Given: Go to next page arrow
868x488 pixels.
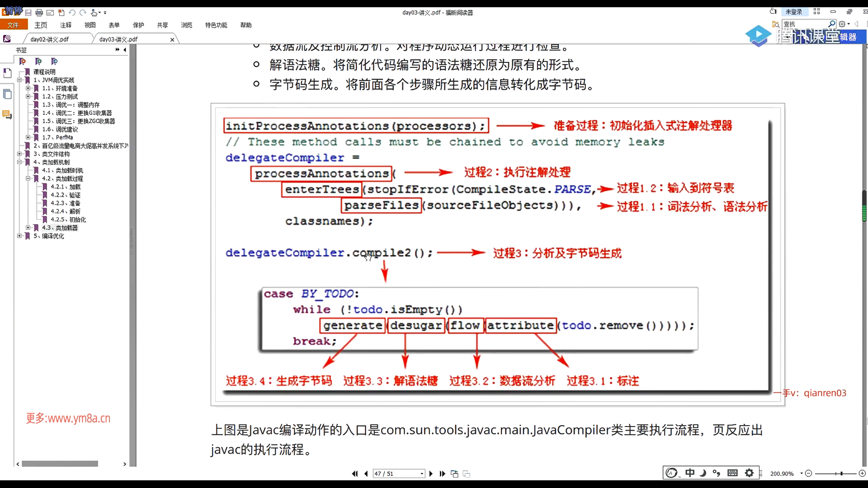Looking at the screenshot, I should click(431, 474).
